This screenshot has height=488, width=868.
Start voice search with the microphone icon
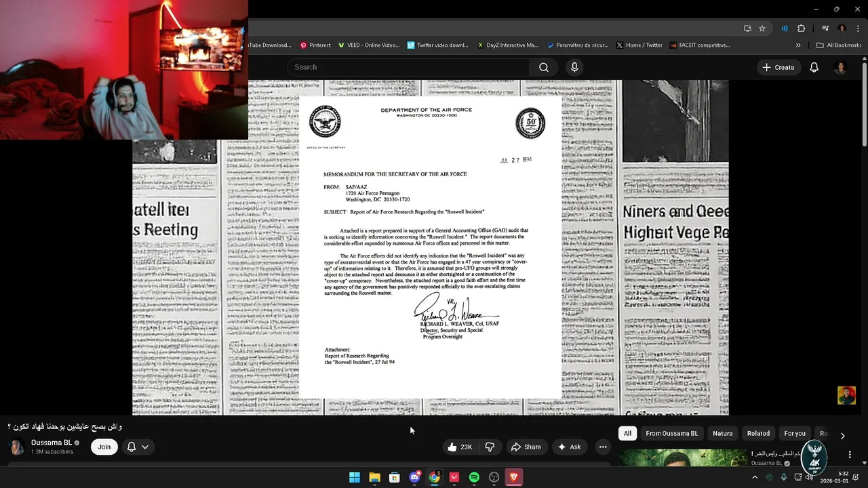[x=574, y=67]
